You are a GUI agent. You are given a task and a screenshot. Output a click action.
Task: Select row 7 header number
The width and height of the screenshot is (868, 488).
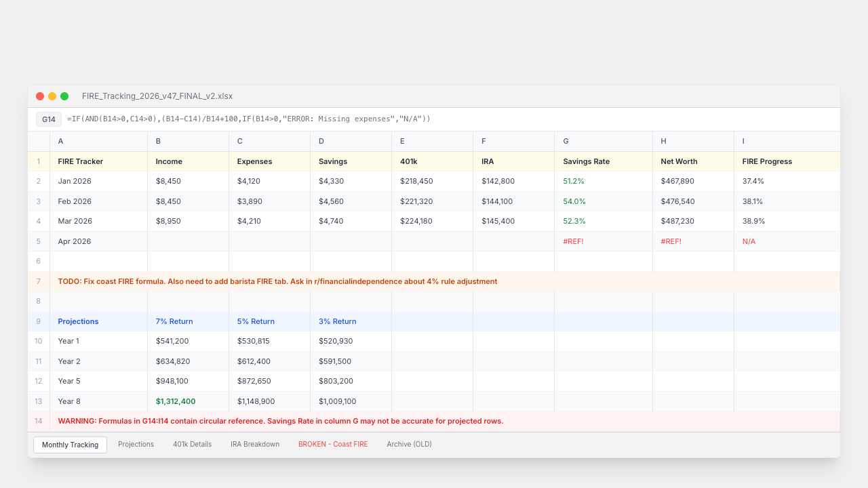(x=39, y=281)
